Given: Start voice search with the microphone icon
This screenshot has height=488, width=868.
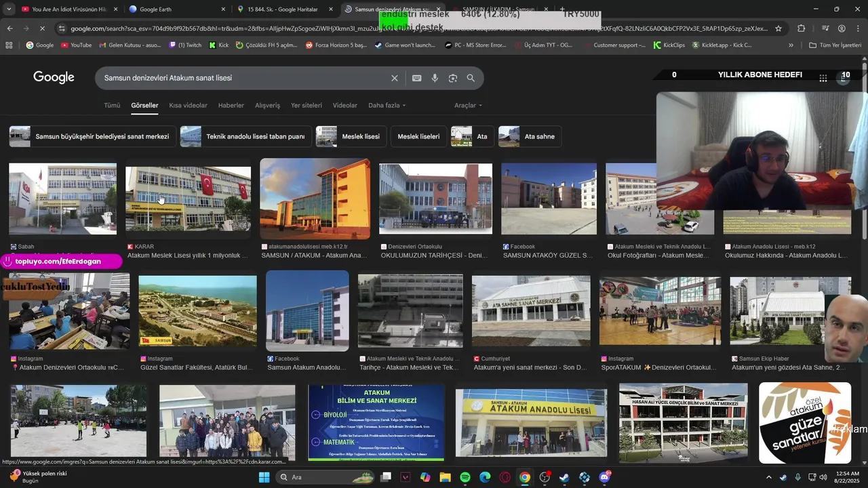Looking at the screenshot, I should (435, 78).
